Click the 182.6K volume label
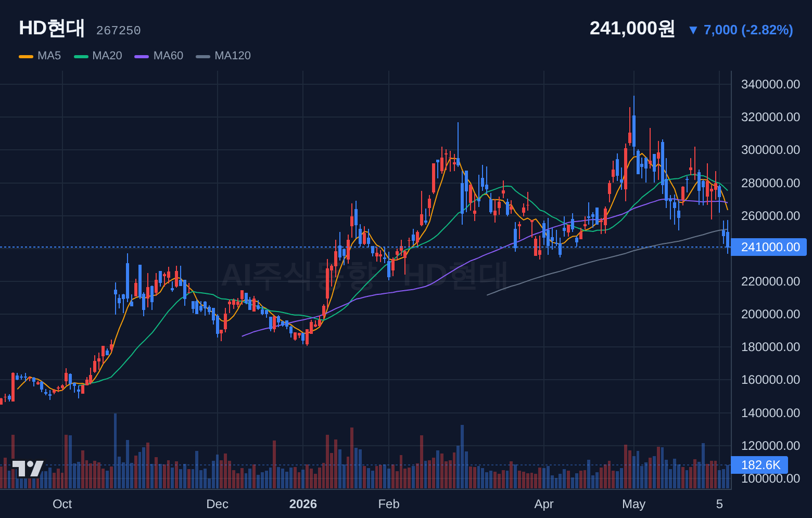 tap(759, 465)
